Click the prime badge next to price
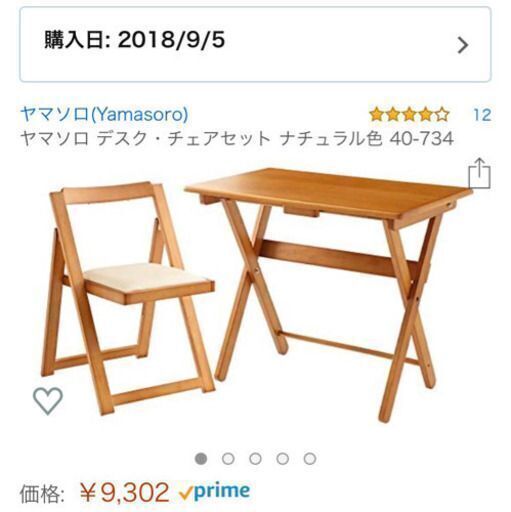 point(214,493)
